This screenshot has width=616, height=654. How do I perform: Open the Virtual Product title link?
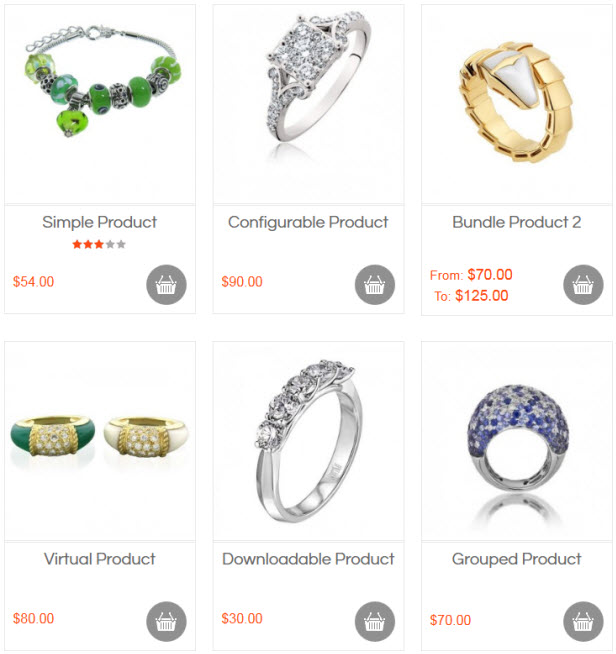pyautogui.click(x=99, y=559)
